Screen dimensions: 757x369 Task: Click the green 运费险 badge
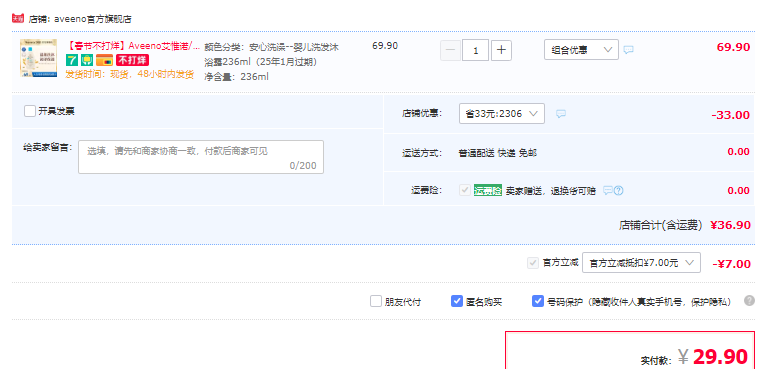[x=488, y=190]
